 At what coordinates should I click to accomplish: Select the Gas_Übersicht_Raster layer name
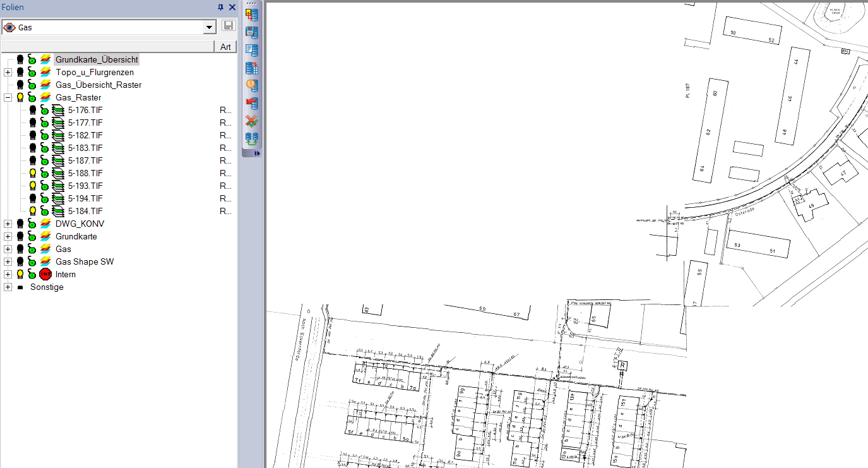click(x=98, y=85)
